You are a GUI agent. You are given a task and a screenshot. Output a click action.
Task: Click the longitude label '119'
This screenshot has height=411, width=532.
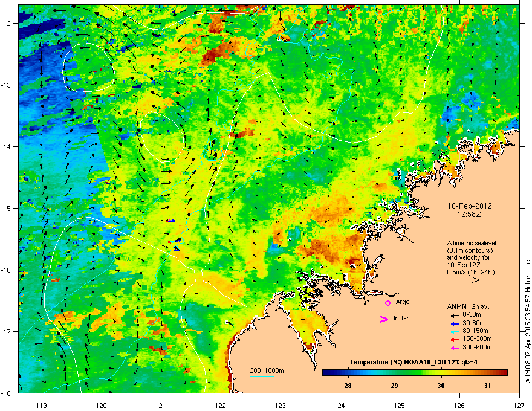pyautogui.click(x=42, y=405)
